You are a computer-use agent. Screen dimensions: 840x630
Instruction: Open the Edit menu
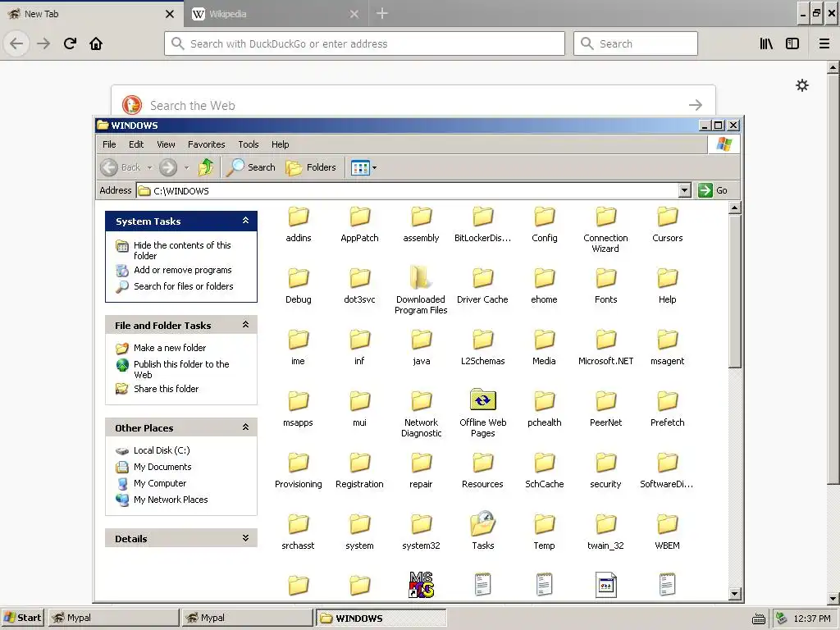(x=136, y=144)
